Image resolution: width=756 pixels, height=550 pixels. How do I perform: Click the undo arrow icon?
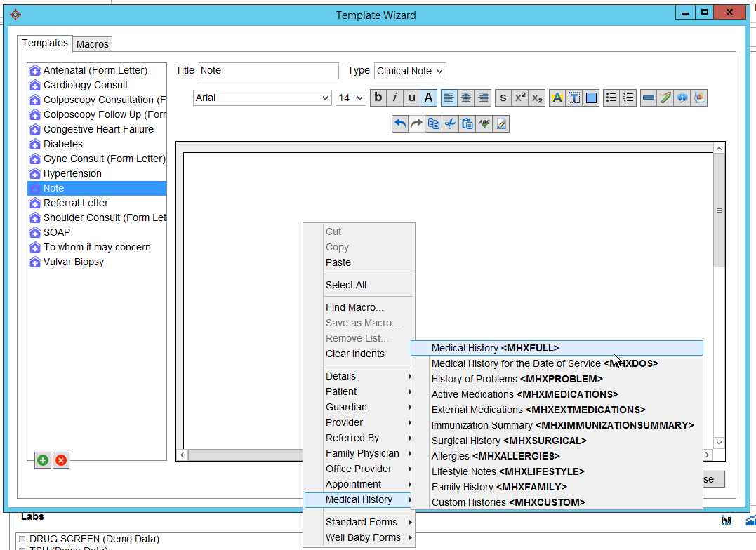pyautogui.click(x=400, y=123)
